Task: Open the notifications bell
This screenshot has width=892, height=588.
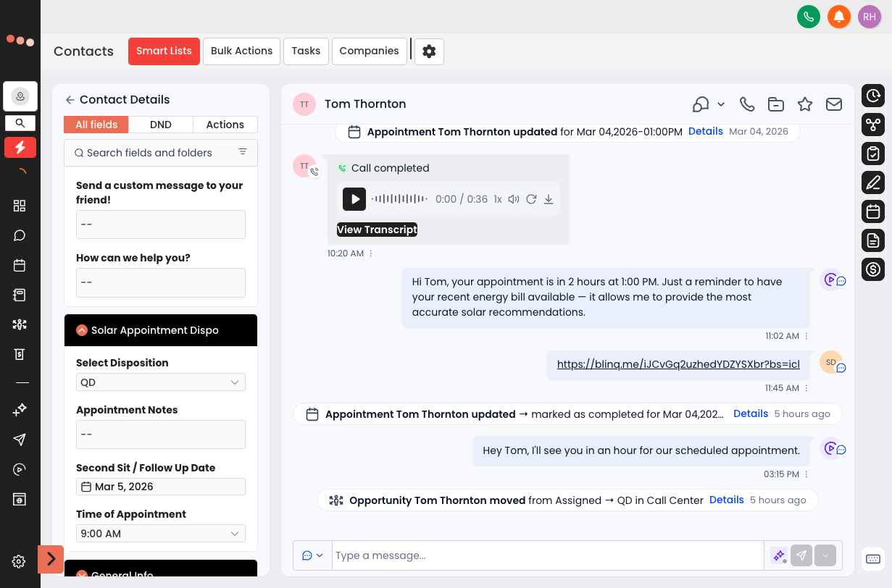Action: (839, 16)
